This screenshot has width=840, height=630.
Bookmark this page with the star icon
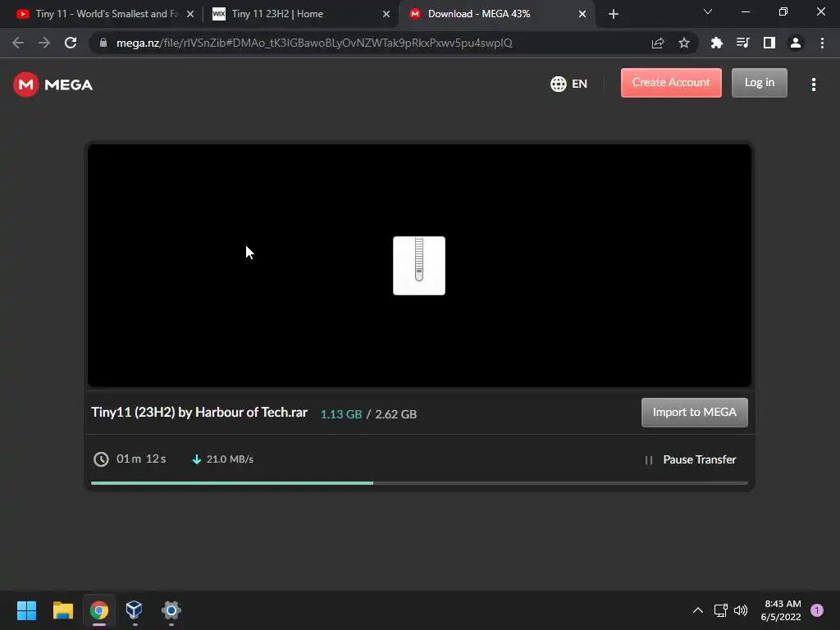pyautogui.click(x=684, y=43)
